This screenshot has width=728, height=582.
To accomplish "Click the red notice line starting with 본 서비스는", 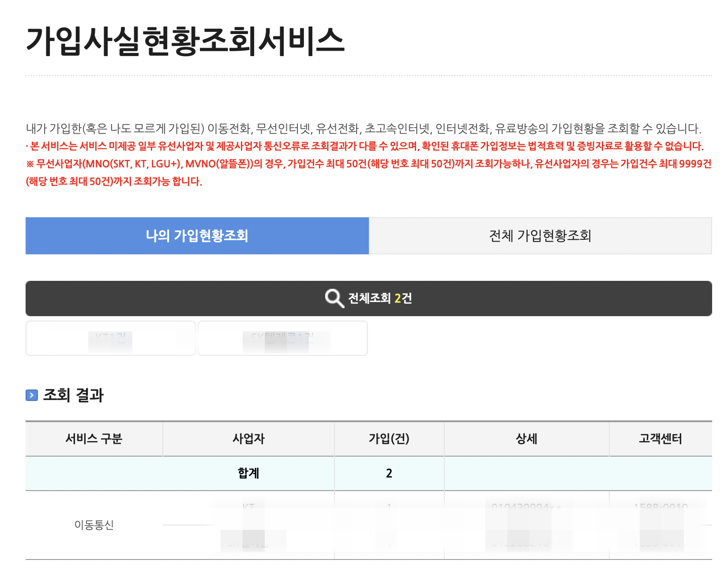I will [x=365, y=146].
